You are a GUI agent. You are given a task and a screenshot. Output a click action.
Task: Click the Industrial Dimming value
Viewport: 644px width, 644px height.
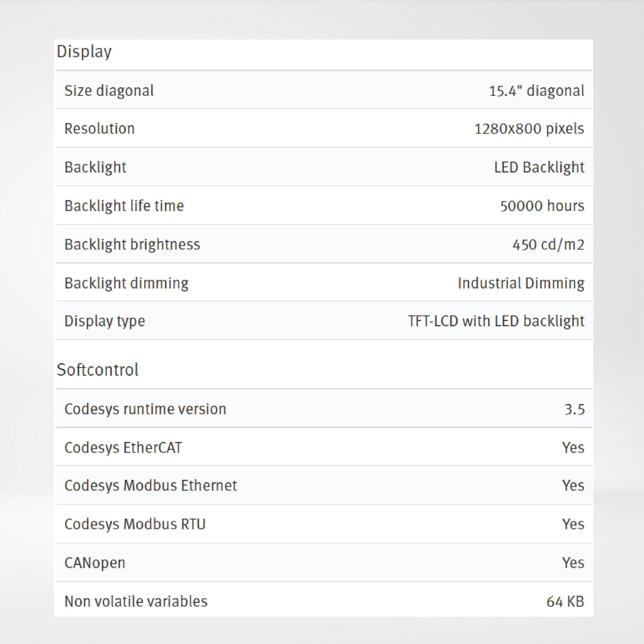tap(521, 283)
